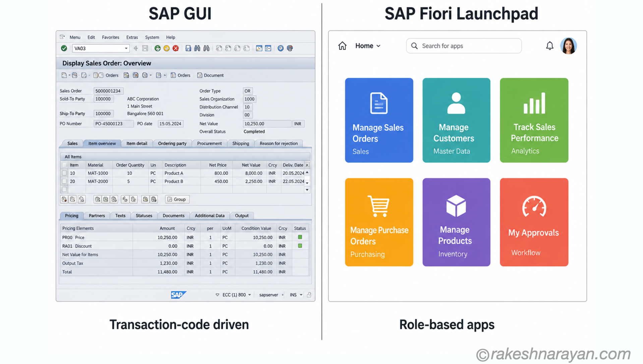Select the checkbox on the empty item row
Viewport: 643px width, 364px height.
(x=64, y=189)
